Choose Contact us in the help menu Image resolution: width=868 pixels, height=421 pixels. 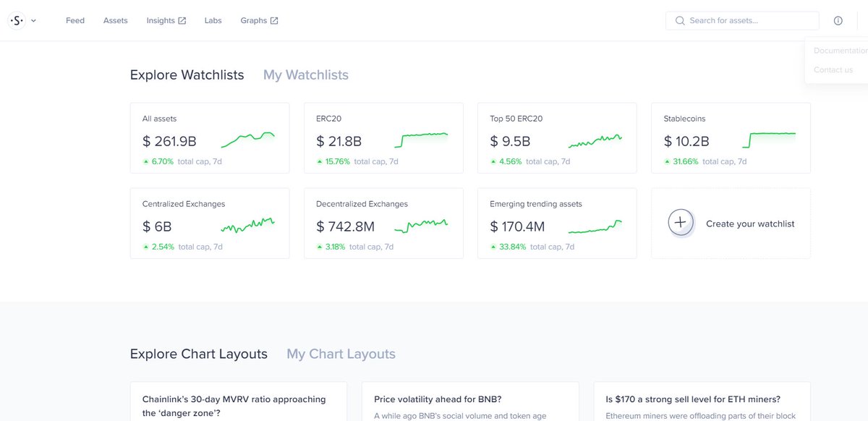[x=833, y=69]
